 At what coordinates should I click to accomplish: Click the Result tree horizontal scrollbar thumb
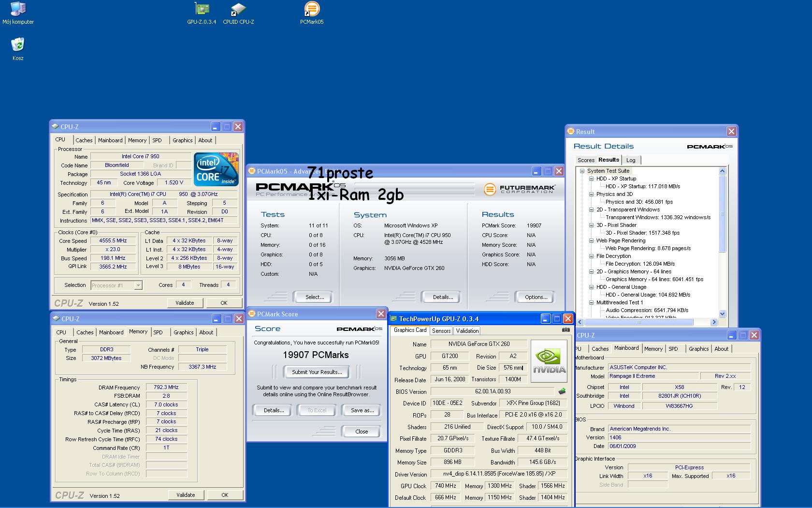pyautogui.click(x=638, y=322)
